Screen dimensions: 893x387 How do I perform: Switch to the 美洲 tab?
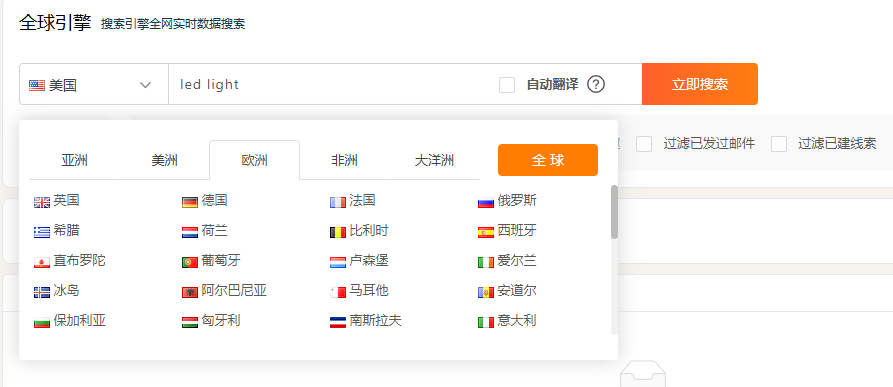coord(165,160)
